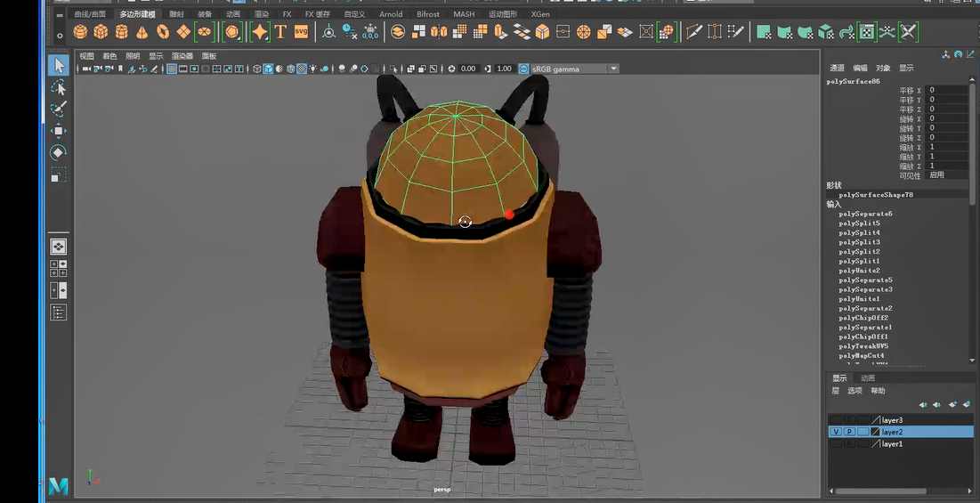Create a polygon sphere from the shelf
This screenshot has height=503, width=980.
pyautogui.click(x=80, y=32)
